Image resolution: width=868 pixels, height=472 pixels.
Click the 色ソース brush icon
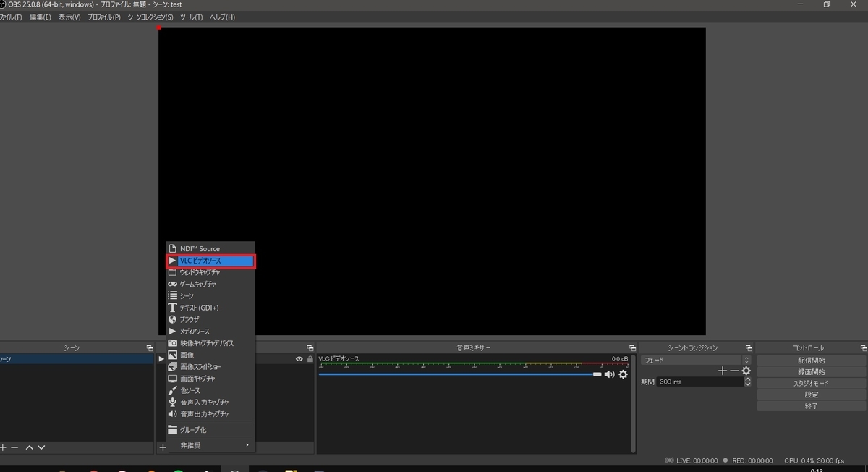tap(172, 390)
